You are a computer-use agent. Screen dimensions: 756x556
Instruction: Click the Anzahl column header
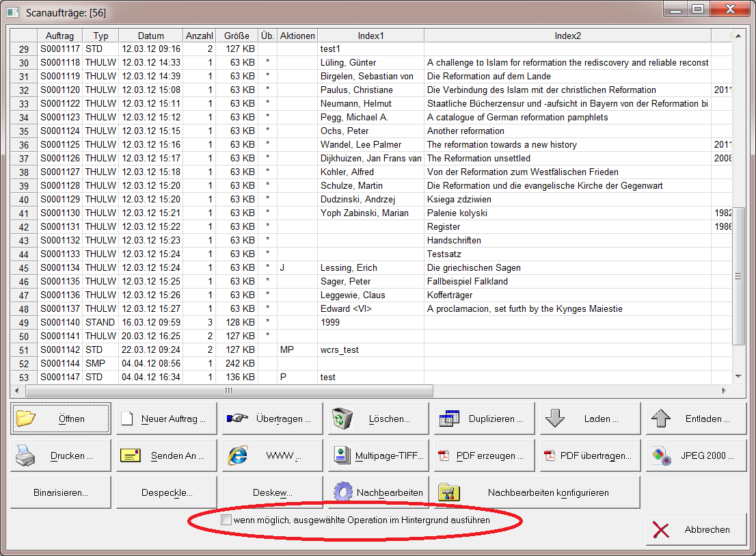pyautogui.click(x=199, y=36)
